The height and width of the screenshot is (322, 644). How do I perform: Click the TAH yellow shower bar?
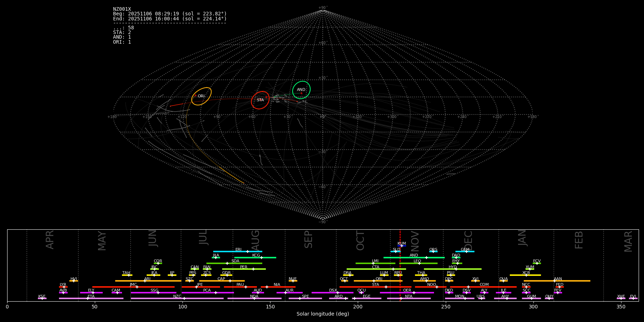tap(127, 275)
